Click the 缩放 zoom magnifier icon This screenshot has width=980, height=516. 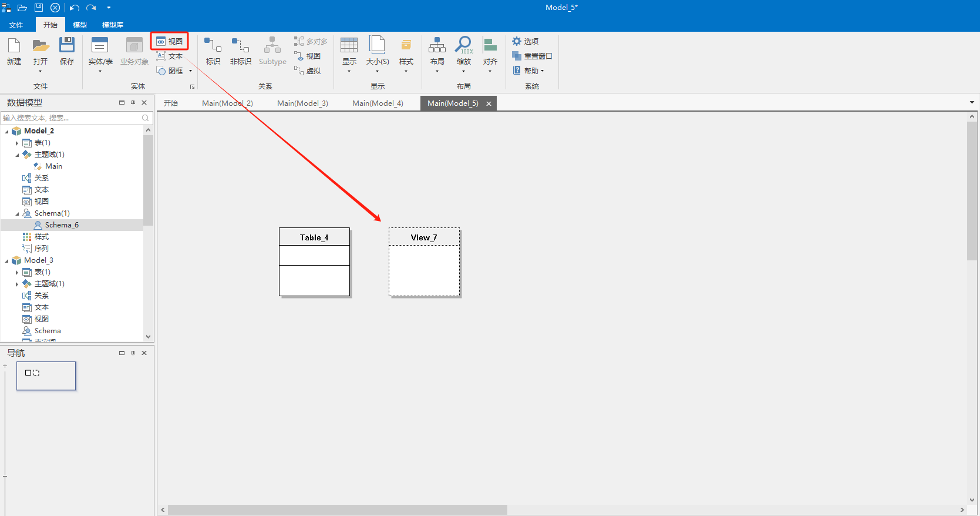click(x=463, y=45)
